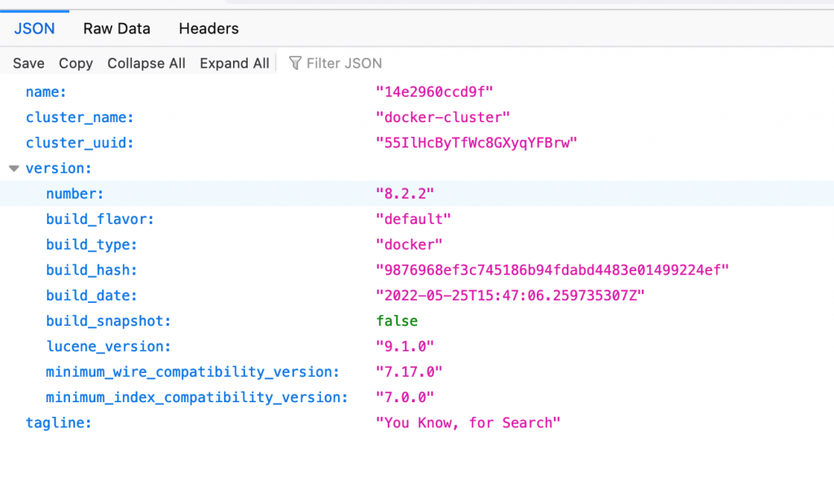
Task: Click Expand All
Action: point(235,64)
